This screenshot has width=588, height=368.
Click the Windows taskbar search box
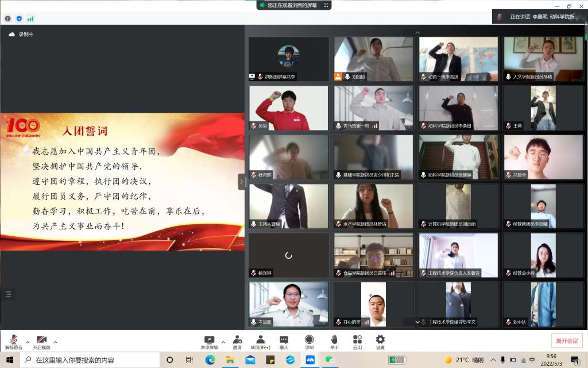[x=91, y=360]
